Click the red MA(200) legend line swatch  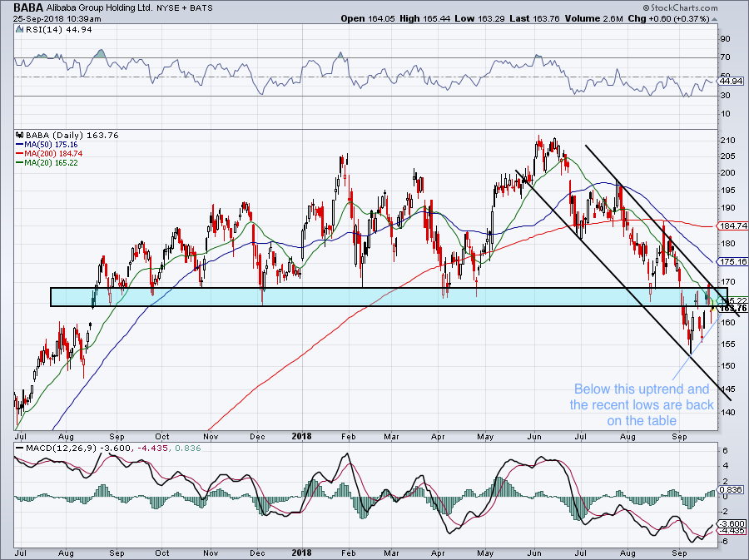(x=19, y=153)
